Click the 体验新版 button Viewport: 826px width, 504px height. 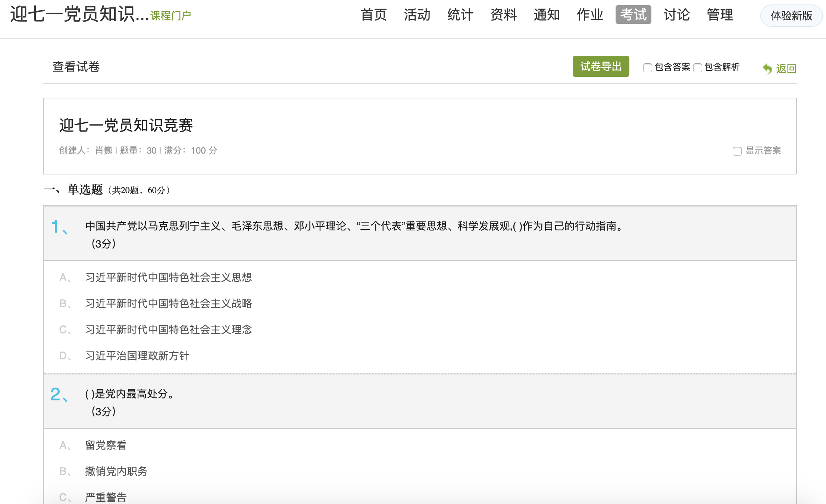[x=791, y=16]
